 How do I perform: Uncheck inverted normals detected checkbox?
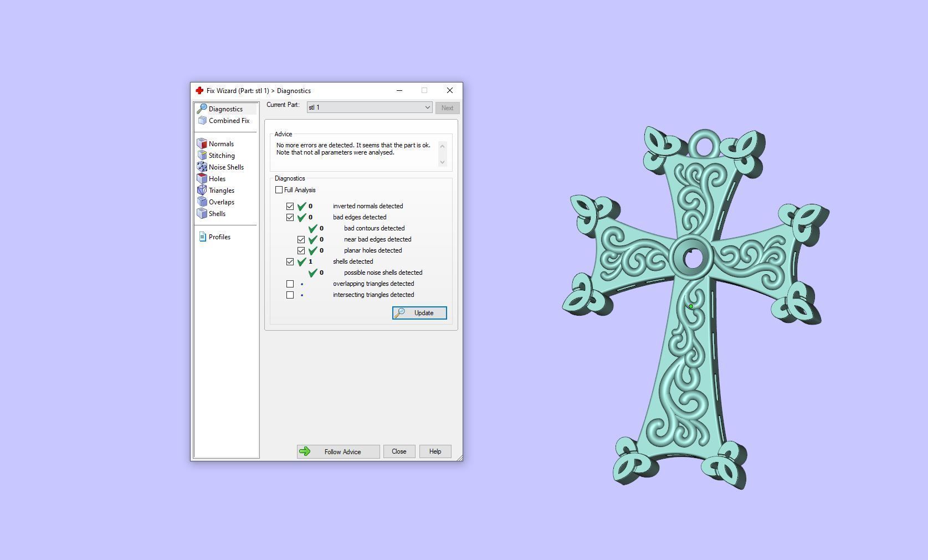[x=290, y=206]
